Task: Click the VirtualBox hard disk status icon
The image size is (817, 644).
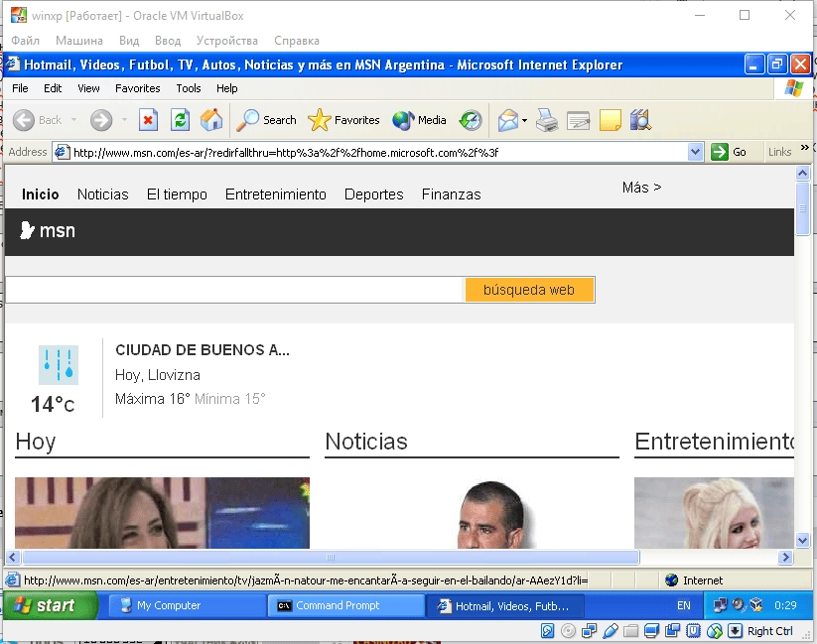Action: coord(547,631)
